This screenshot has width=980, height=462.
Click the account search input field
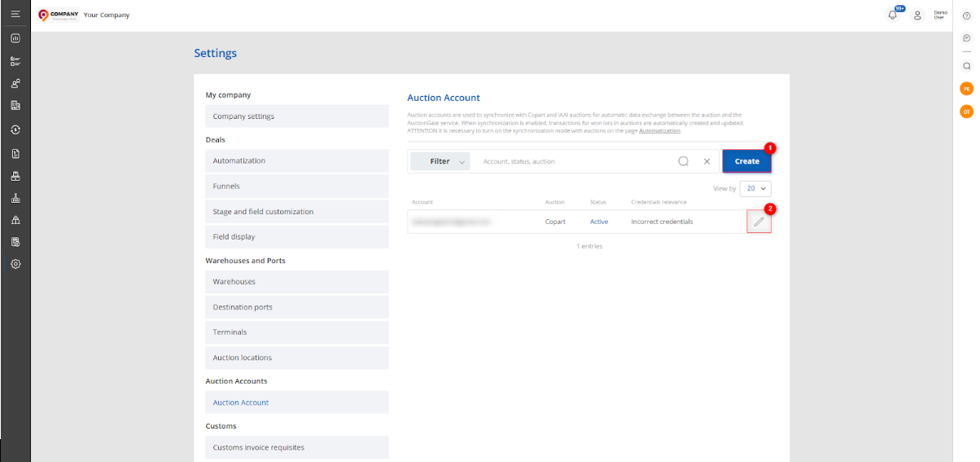pyautogui.click(x=574, y=161)
